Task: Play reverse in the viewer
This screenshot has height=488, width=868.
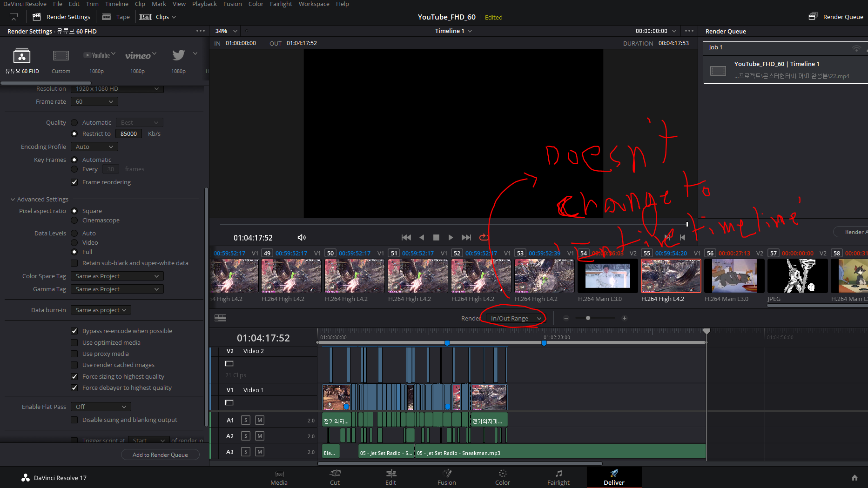Action: click(422, 237)
